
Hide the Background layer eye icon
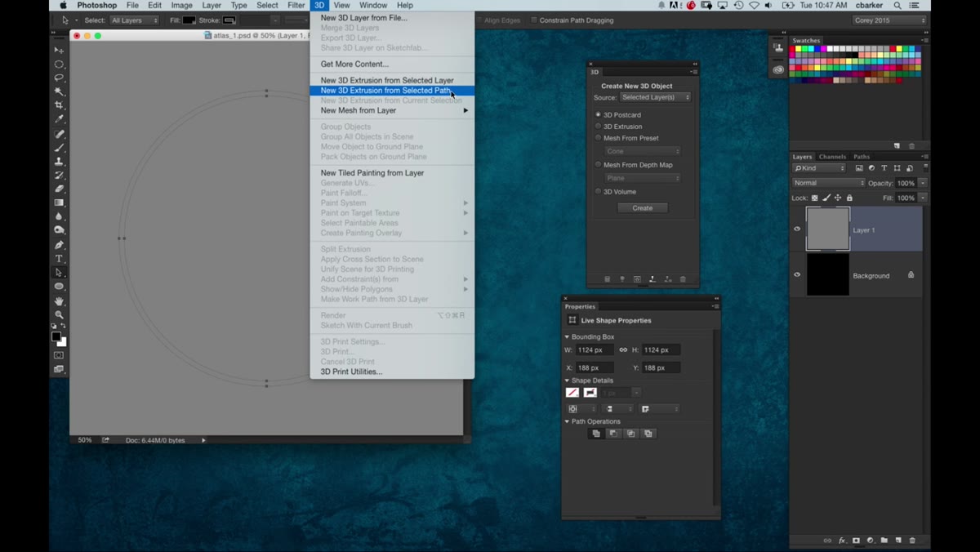[797, 274]
